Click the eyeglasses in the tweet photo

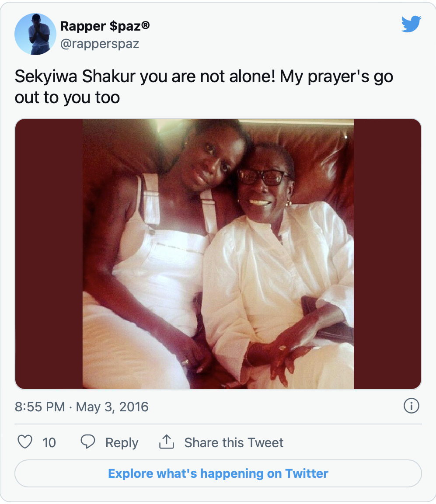pos(264,177)
